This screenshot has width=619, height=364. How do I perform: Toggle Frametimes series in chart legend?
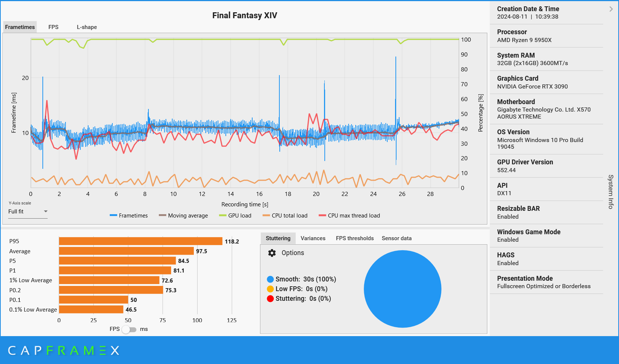[129, 216]
